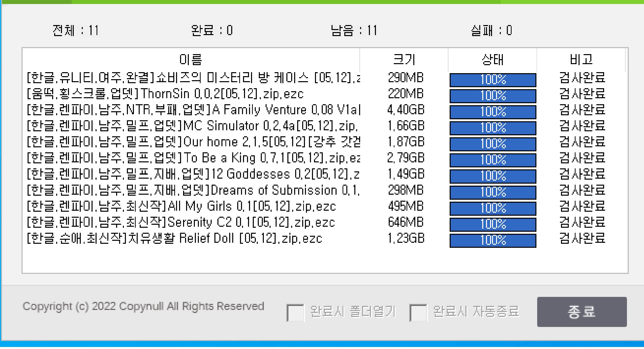Click the 비고 column header
This screenshot has width=644, height=349.
[x=581, y=60]
